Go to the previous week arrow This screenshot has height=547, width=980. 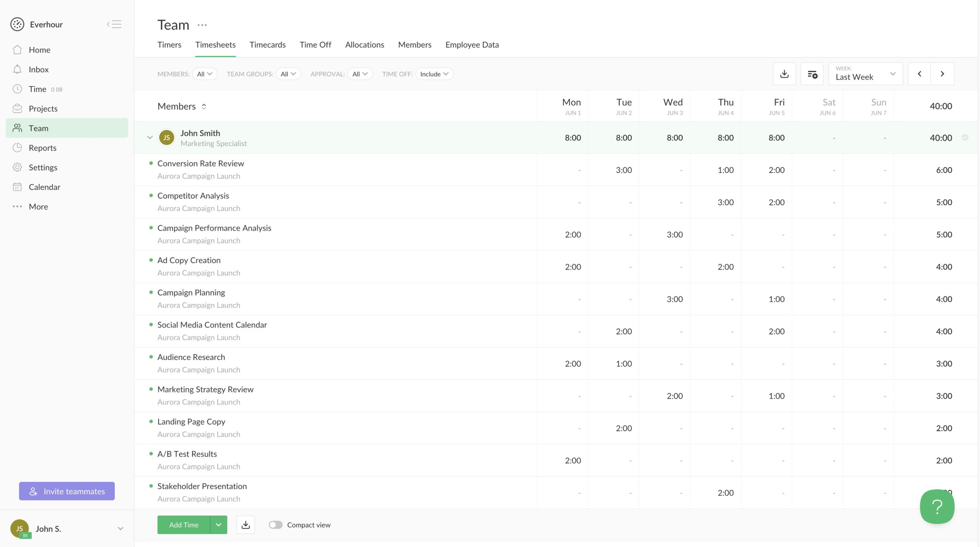tap(919, 74)
